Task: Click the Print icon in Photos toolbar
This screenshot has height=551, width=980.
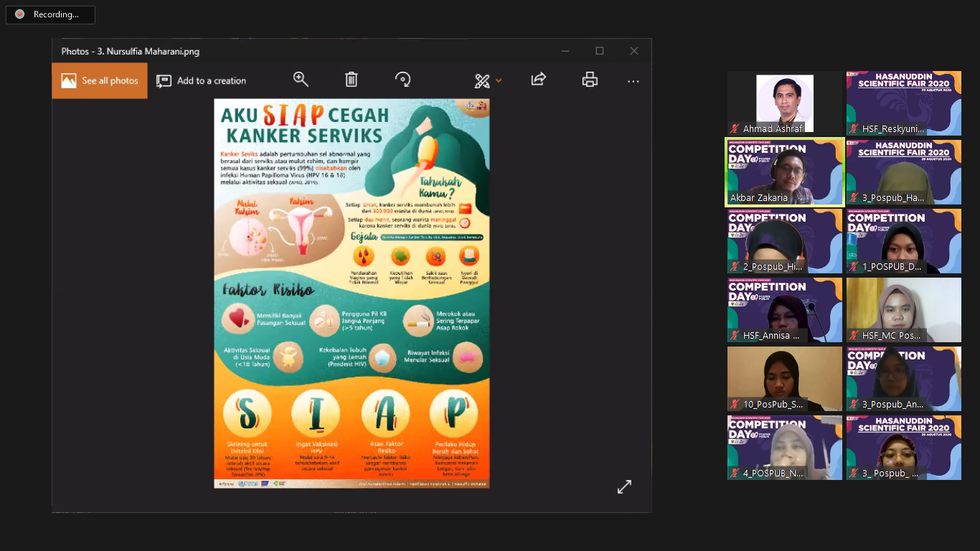Action: [590, 80]
